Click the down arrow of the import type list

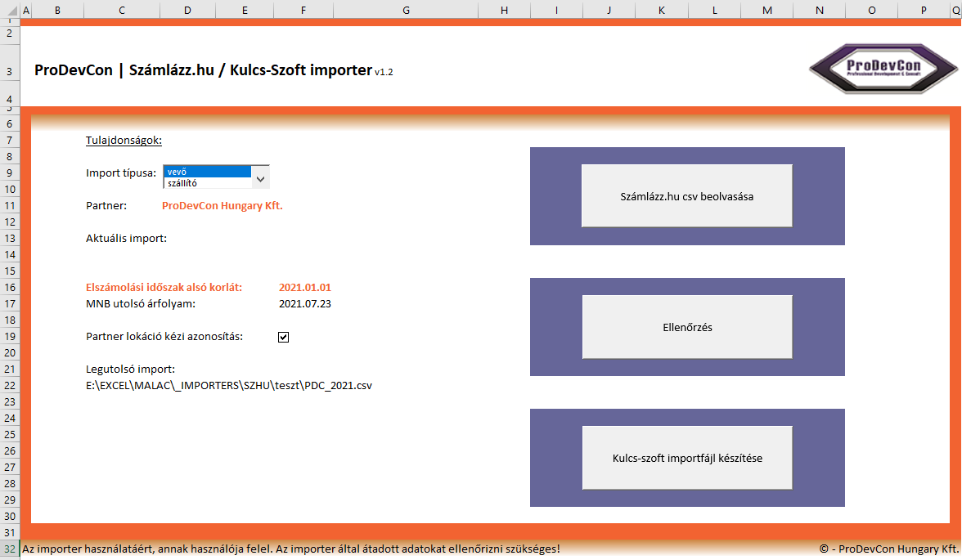point(261,179)
